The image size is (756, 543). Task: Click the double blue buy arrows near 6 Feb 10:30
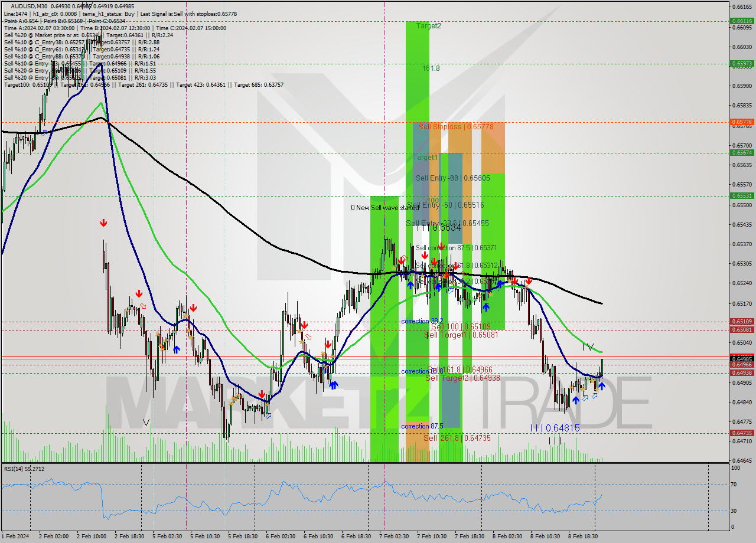click(334, 385)
